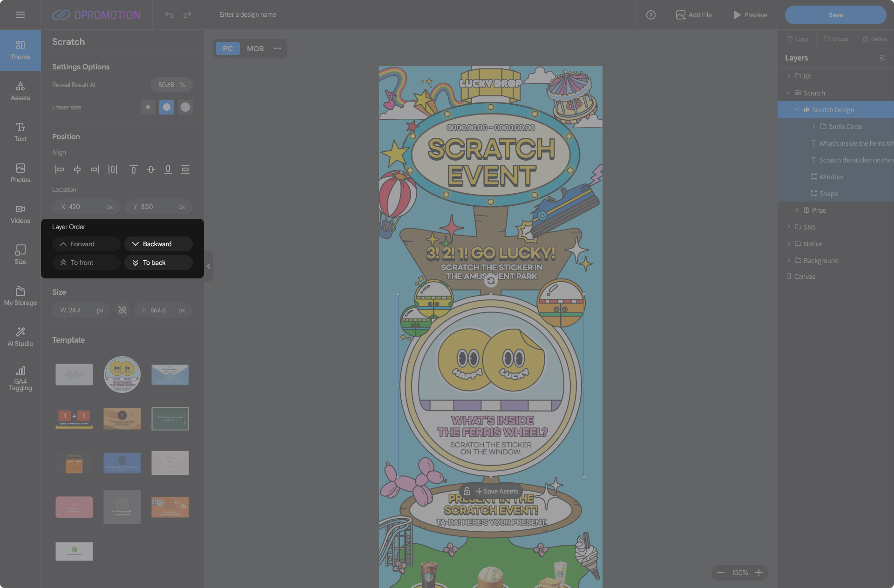
Task: Click the undo arrow icon
Action: pyautogui.click(x=169, y=15)
